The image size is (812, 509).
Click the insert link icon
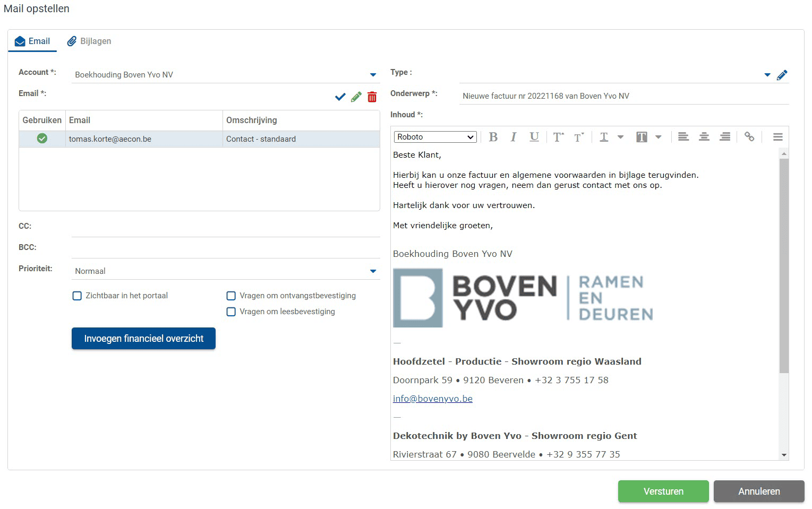point(749,137)
